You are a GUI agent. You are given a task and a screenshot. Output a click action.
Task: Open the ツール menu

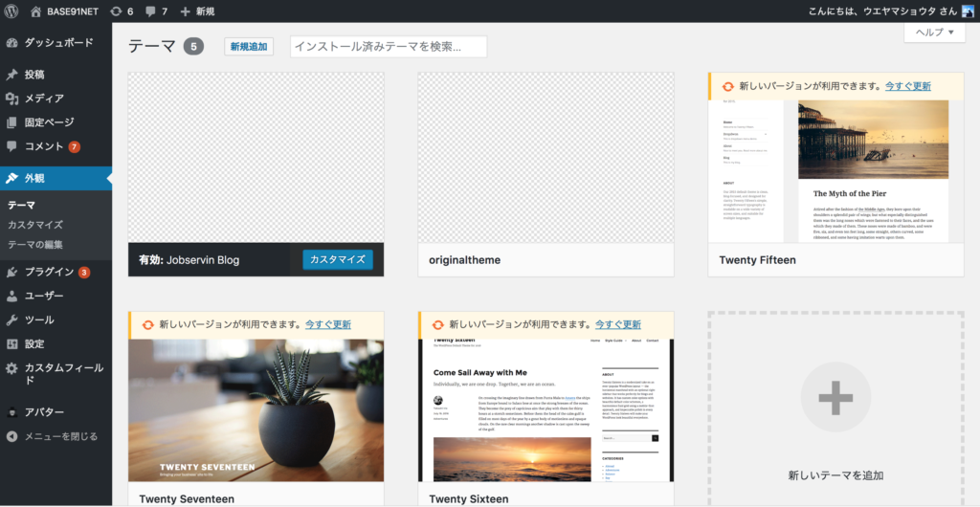56,320
